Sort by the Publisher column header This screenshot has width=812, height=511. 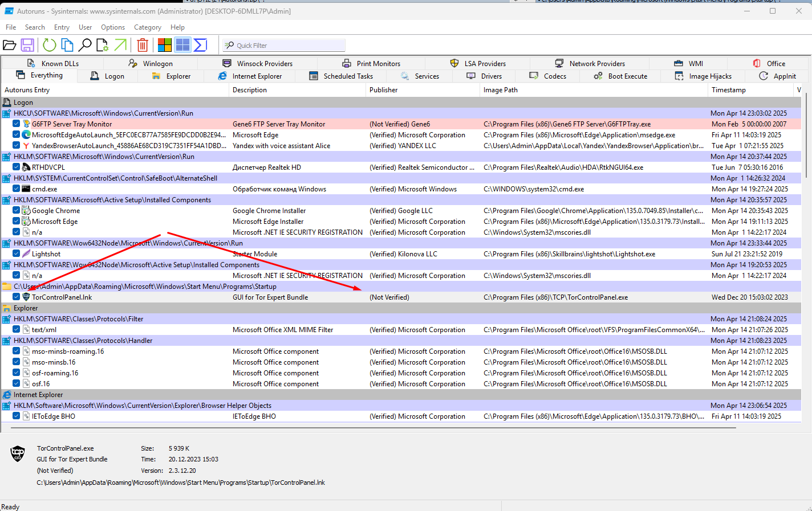pyautogui.click(x=384, y=90)
